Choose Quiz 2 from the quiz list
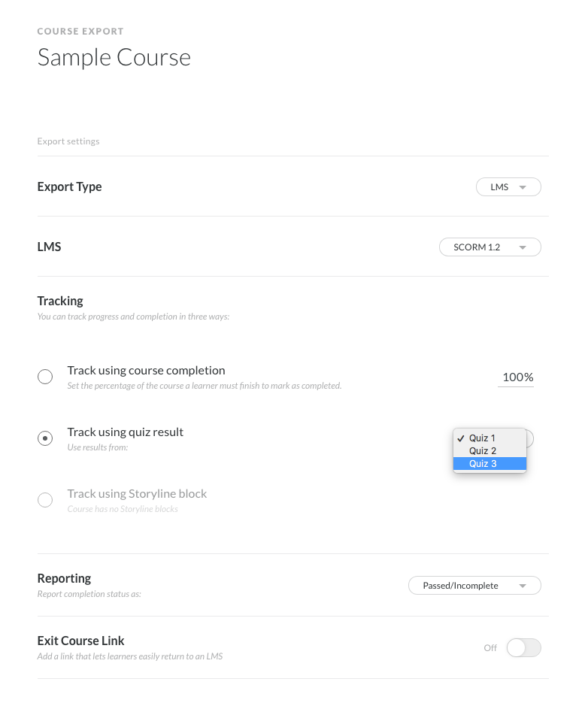Screen dimensions: 588x709 [x=483, y=451]
